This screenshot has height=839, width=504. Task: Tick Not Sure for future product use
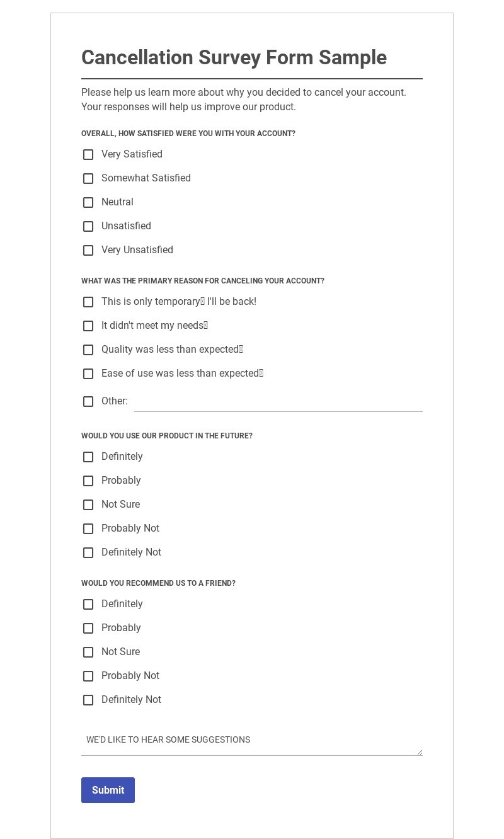tap(88, 505)
